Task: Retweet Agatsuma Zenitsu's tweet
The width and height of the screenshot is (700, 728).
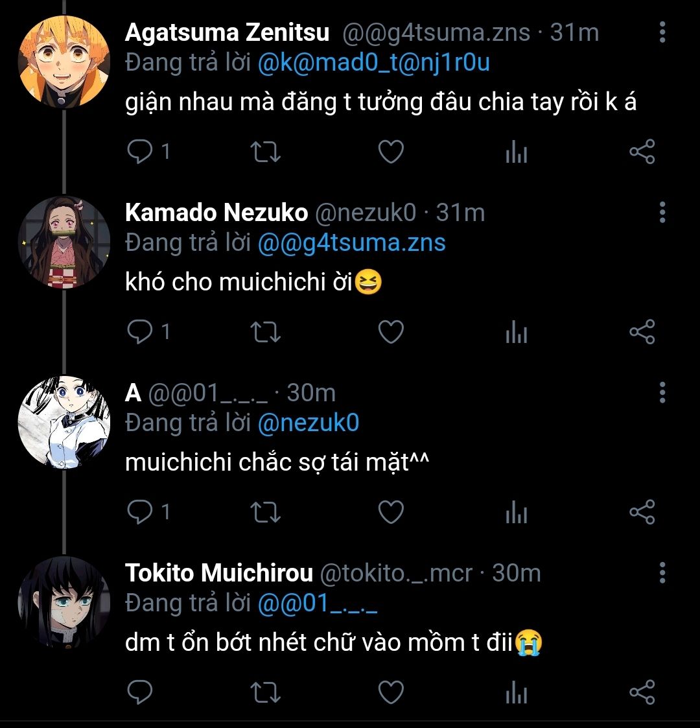Action: tap(265, 152)
